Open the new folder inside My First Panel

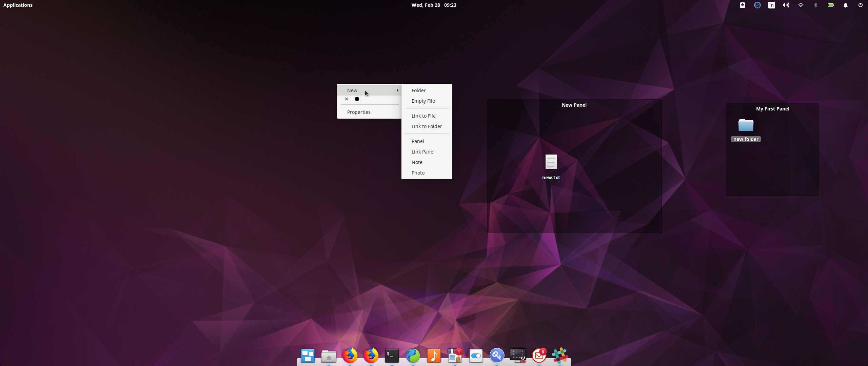tap(746, 125)
